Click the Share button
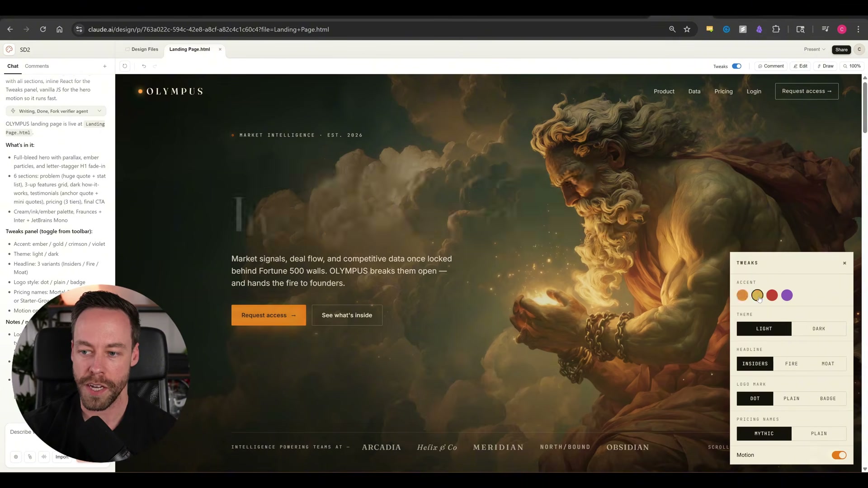The height and width of the screenshot is (488, 868). pos(841,50)
